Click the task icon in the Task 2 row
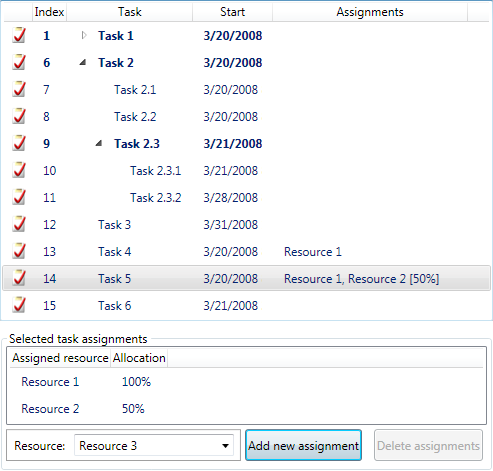Screen dimensions: 493x471 [19, 62]
